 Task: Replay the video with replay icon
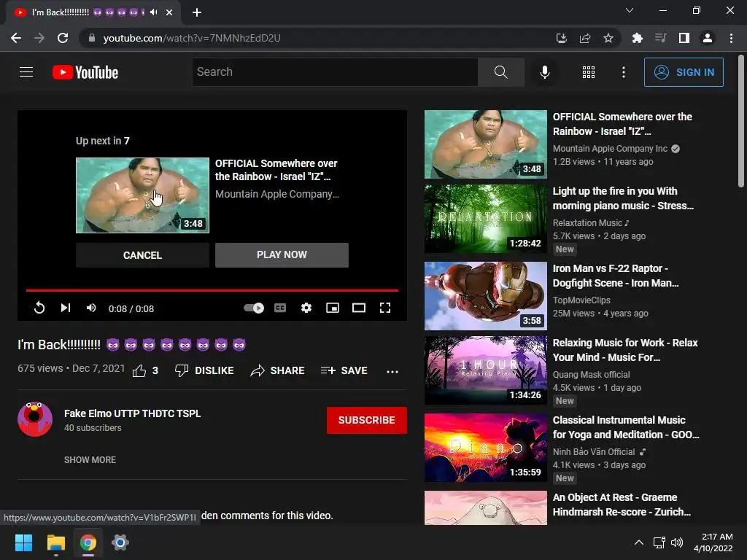(x=39, y=308)
